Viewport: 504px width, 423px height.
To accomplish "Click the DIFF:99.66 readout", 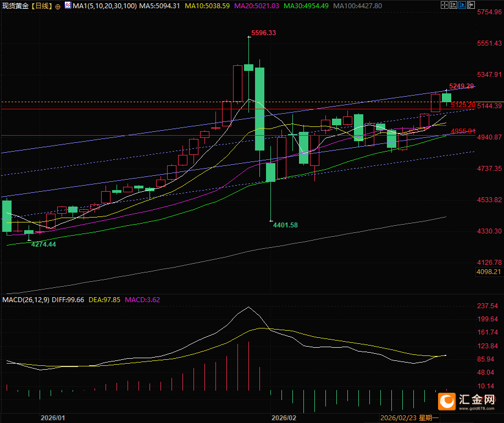I will pos(68,299).
